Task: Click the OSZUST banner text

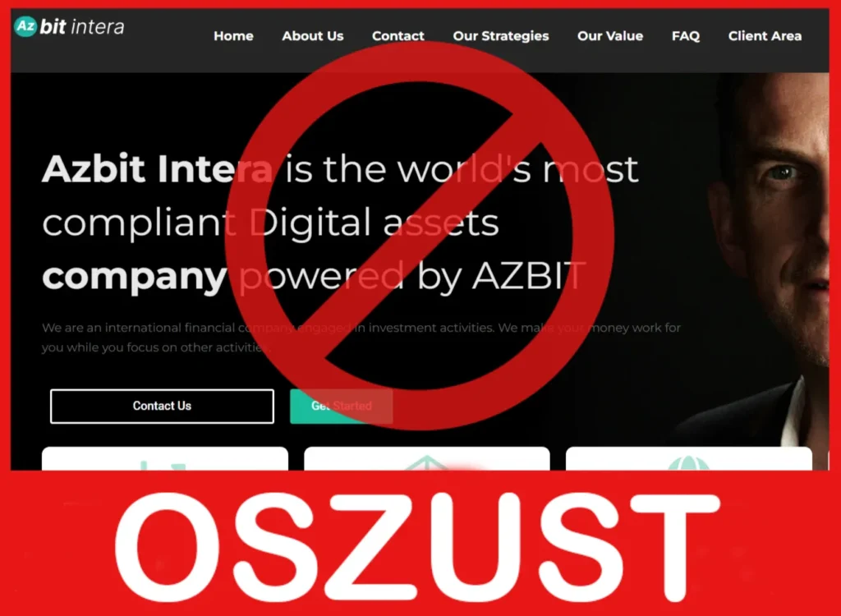Action: (x=416, y=547)
